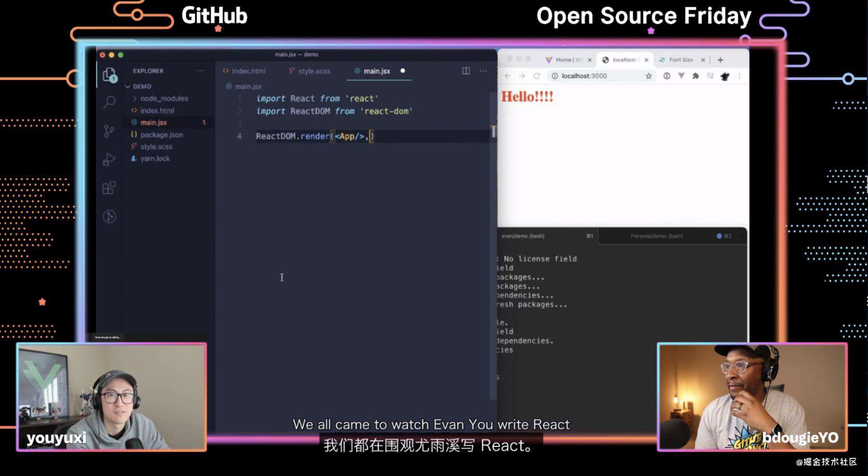868x476 pixels.
Task: Go forward in the browser
Action: 522,76
